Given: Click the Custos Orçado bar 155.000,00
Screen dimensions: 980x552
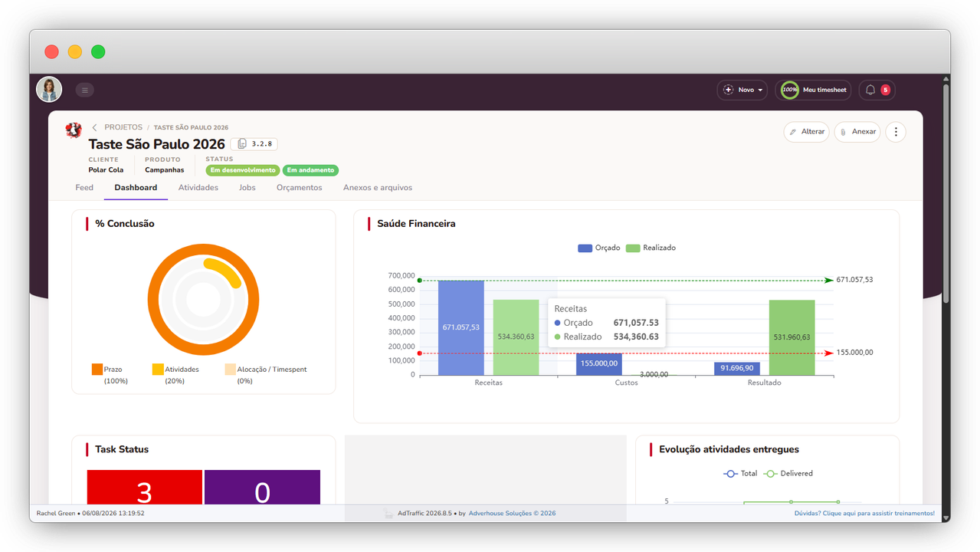Looking at the screenshot, I should coord(599,364).
